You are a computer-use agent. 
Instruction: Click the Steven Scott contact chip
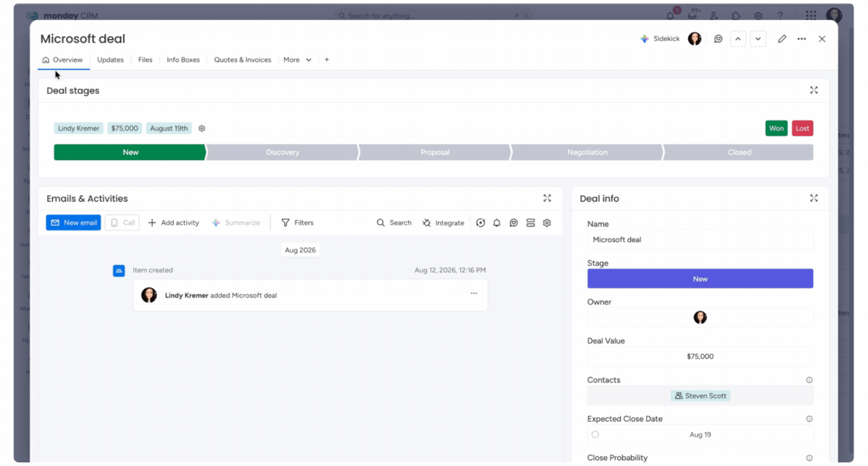(700, 396)
